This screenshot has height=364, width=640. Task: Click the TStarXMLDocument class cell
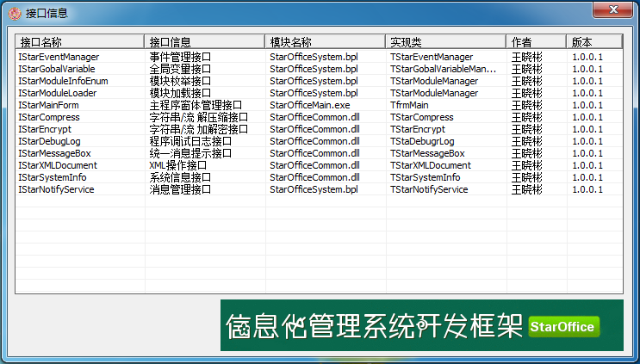click(x=431, y=165)
